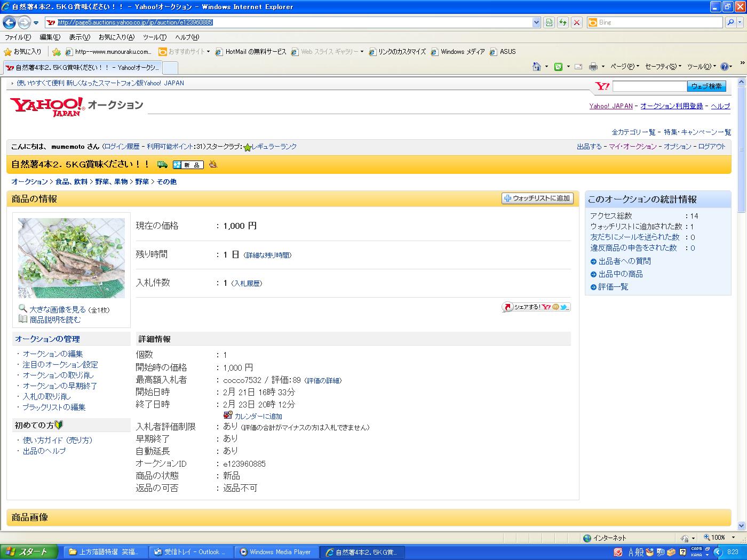
Task: Click in the Yahoo web search field
Action: click(649, 86)
